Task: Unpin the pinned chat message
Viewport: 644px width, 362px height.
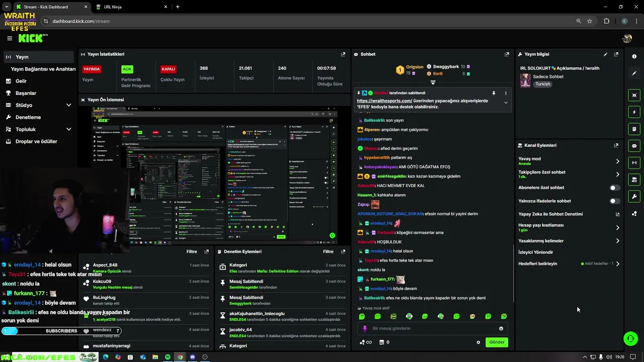Action: click(x=494, y=93)
